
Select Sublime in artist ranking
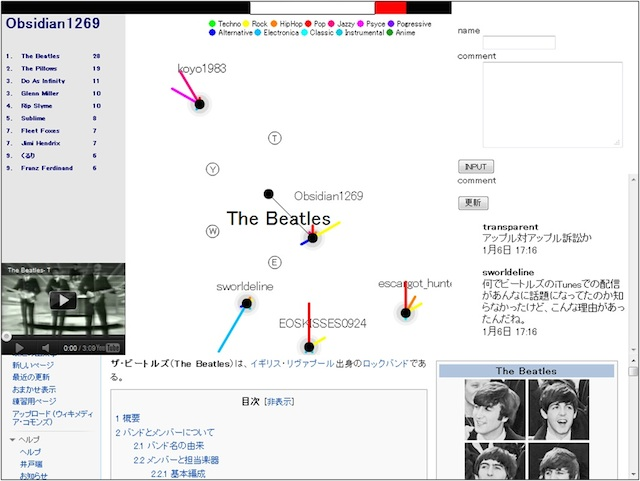(x=33, y=118)
